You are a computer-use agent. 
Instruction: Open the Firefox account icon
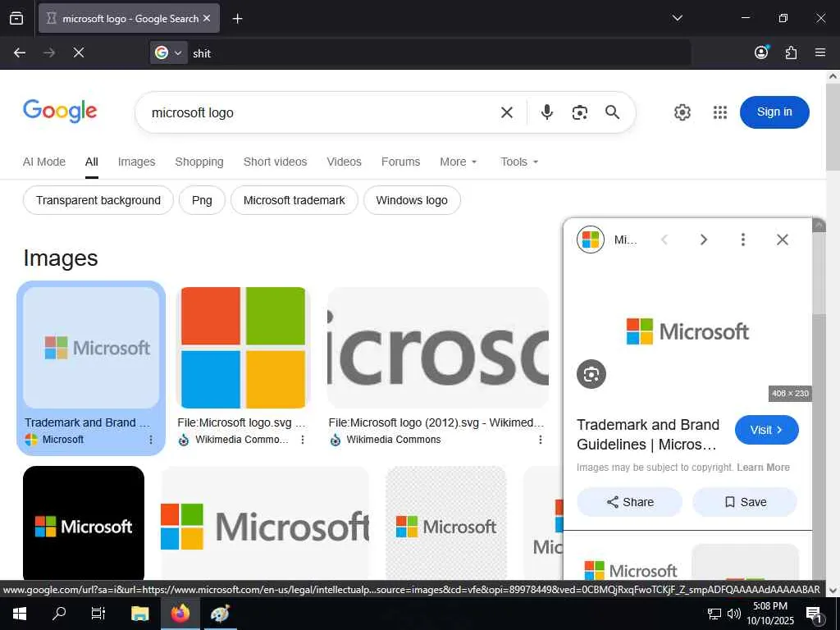[761, 52]
